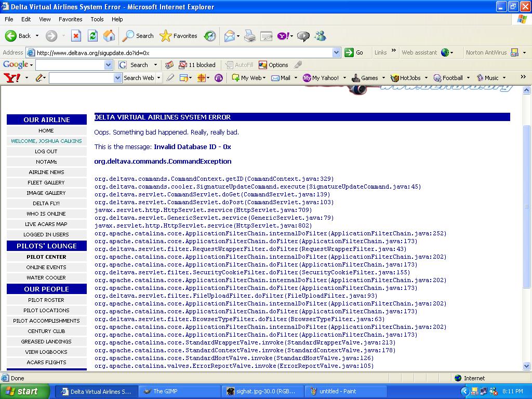The height and width of the screenshot is (399, 532).
Task: Open the PILOT ROSTER link
Action: (46, 300)
